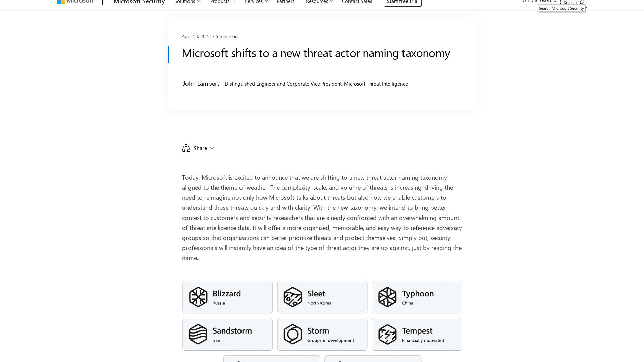Expand the Services dropdown menu
The width and height of the screenshot is (644, 362).
256,2
